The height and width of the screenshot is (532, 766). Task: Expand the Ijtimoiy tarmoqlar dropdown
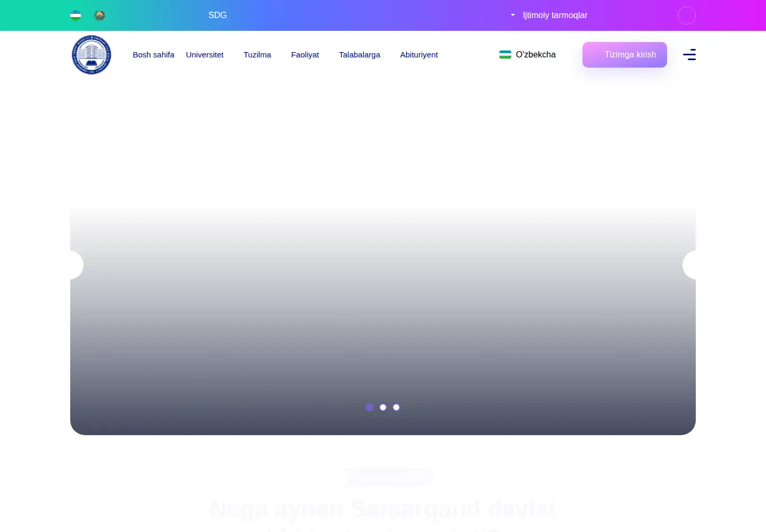(549, 15)
